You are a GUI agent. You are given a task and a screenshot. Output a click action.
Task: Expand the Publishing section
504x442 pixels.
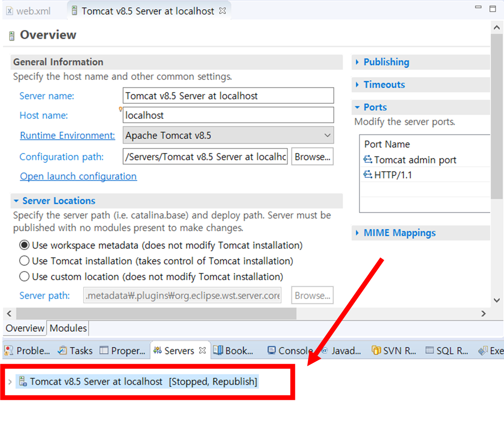coord(357,62)
